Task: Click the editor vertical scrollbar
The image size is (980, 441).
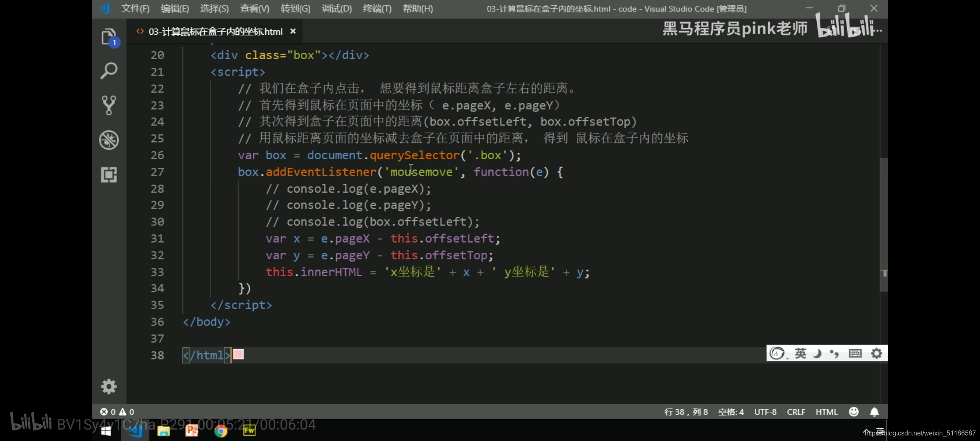Action: pos(884,225)
